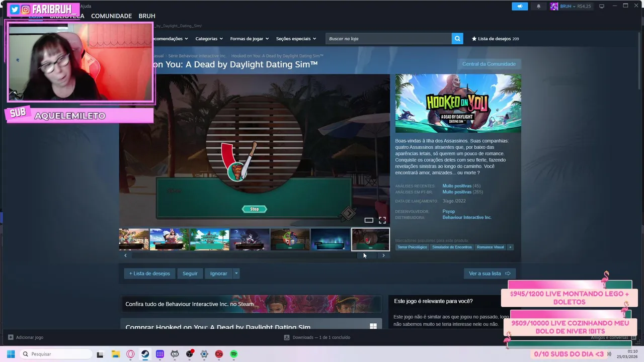This screenshot has width=644, height=362.
Task: Open the Opera GX taskbar icon
Action: click(x=131, y=354)
